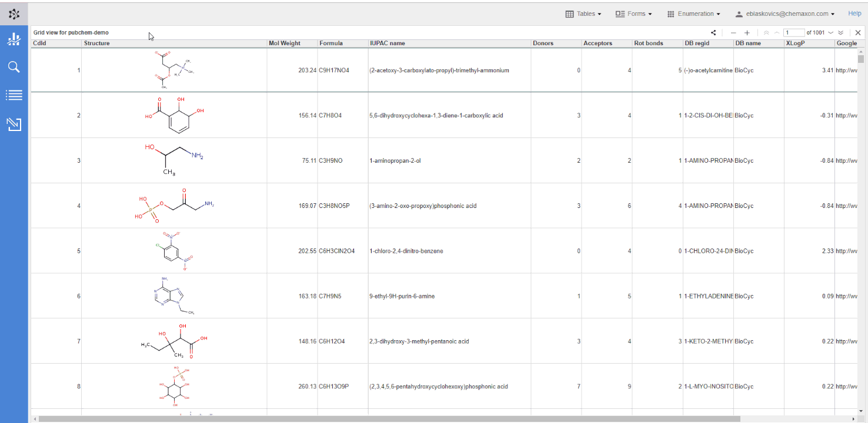
Task: Expand the Enumeration dropdown
Action: 694,14
